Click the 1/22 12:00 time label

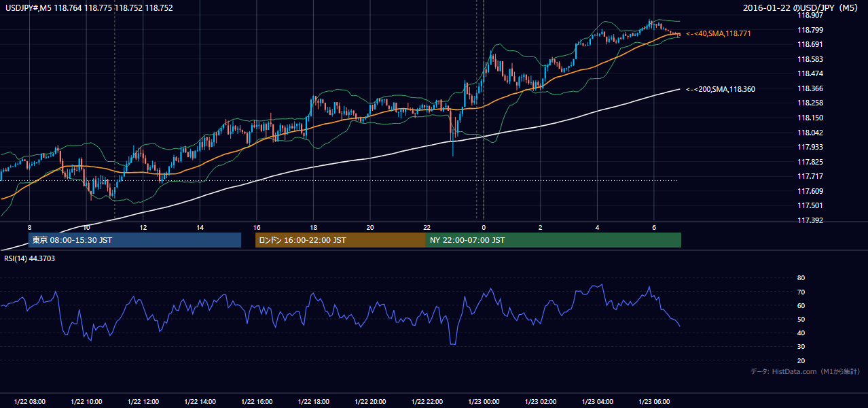coord(143,401)
